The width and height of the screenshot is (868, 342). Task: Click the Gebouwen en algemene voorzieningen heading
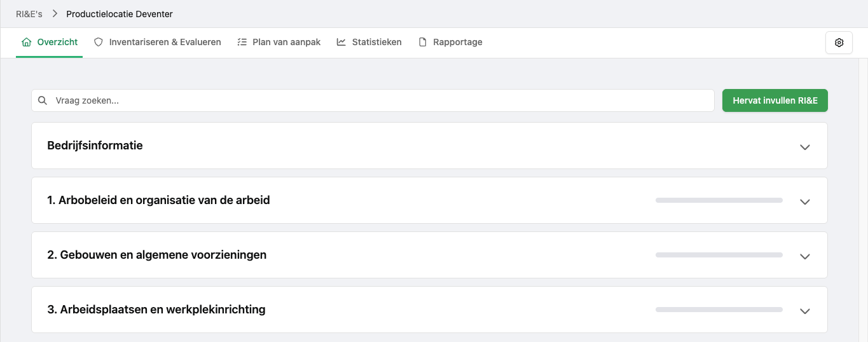157,255
